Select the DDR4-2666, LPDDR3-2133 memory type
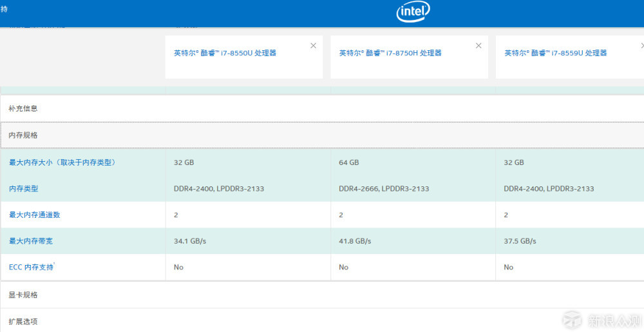Screen dimensions: 644x332 (x=384, y=189)
